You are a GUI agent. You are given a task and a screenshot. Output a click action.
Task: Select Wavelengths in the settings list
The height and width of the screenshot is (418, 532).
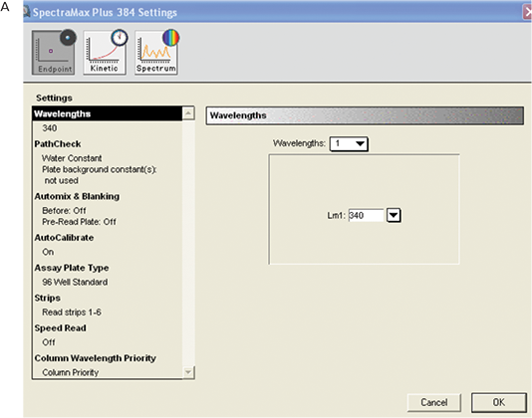(108, 113)
